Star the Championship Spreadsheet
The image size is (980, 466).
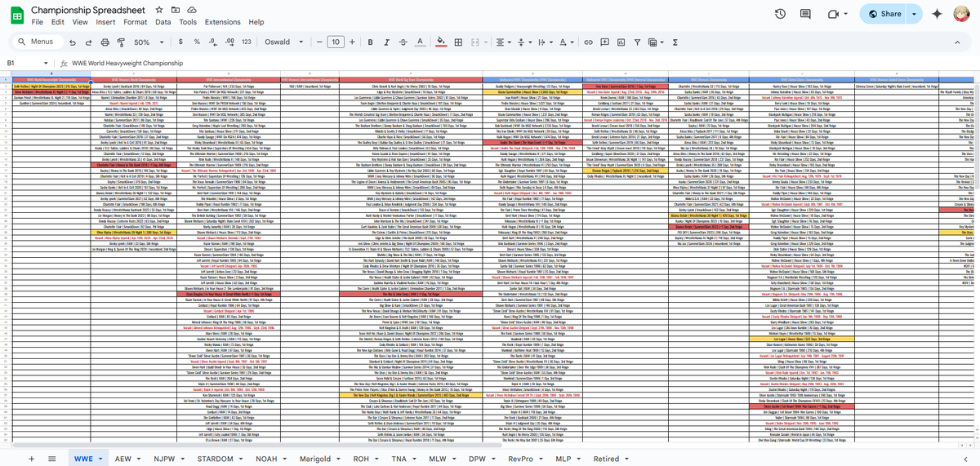pos(160,10)
